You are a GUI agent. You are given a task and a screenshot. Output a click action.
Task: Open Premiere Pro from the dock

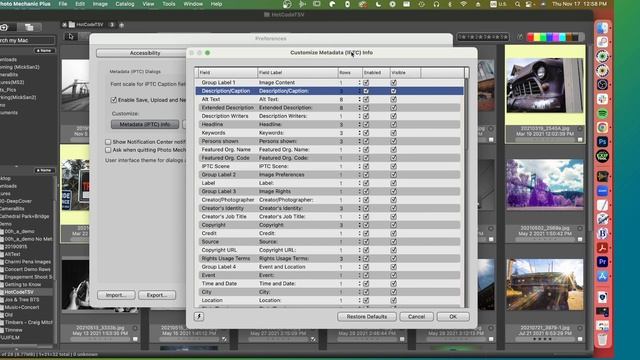pos(602,262)
